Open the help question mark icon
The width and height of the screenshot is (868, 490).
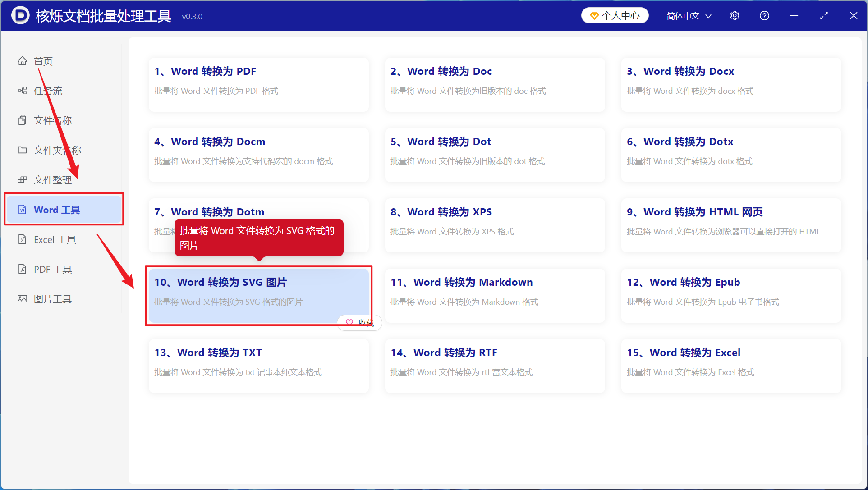pyautogui.click(x=764, y=16)
